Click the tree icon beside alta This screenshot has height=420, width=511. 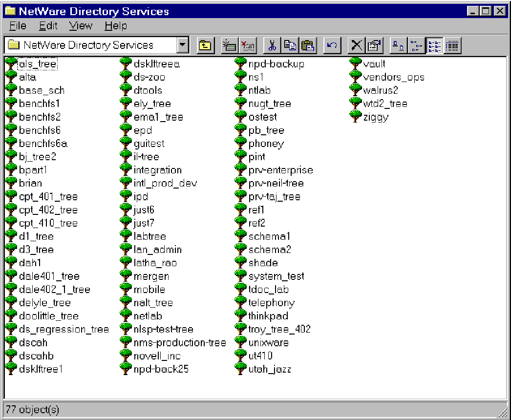coord(11,77)
